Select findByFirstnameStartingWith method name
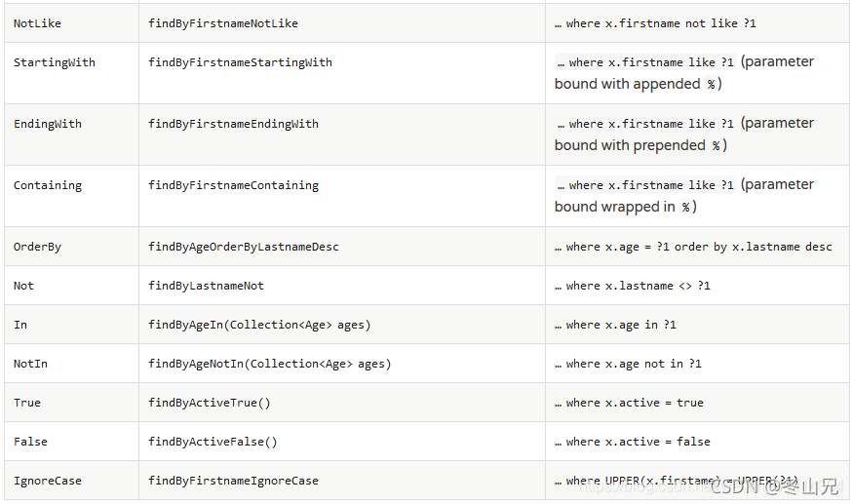The image size is (853, 504). click(x=240, y=62)
